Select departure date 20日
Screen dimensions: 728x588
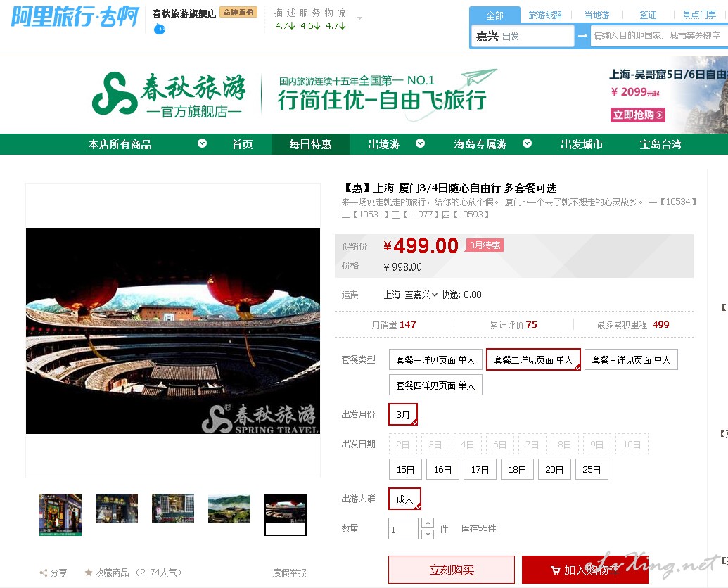pos(554,470)
